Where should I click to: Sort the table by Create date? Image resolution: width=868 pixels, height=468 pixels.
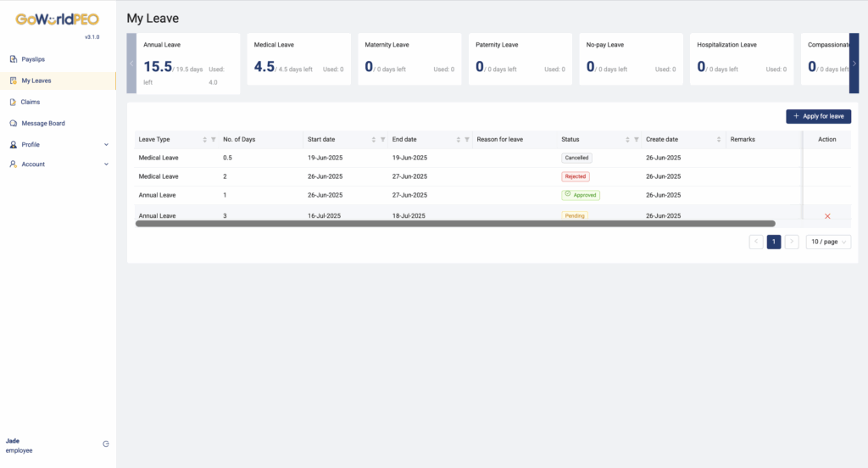(719, 139)
